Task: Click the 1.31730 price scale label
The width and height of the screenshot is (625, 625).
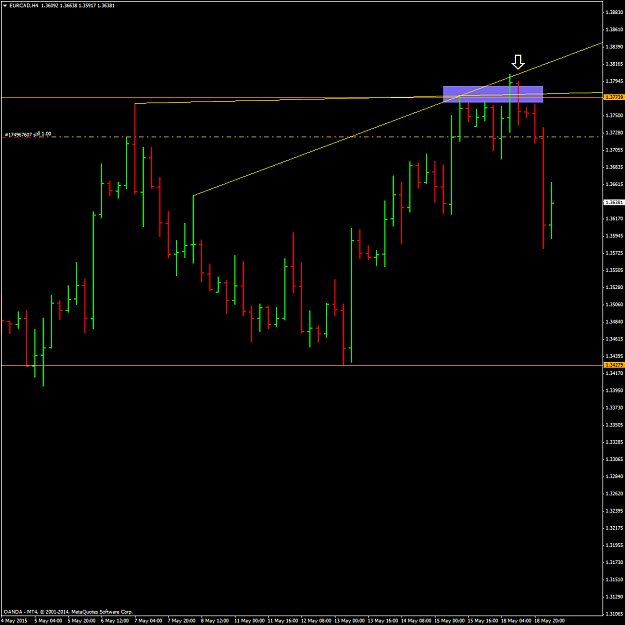Action: click(x=614, y=562)
